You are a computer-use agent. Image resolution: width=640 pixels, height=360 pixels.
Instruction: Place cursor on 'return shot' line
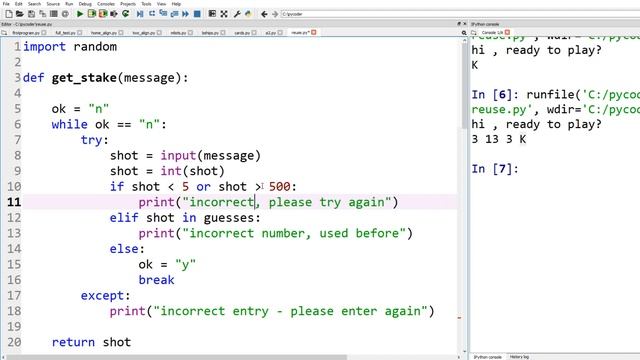tap(91, 342)
